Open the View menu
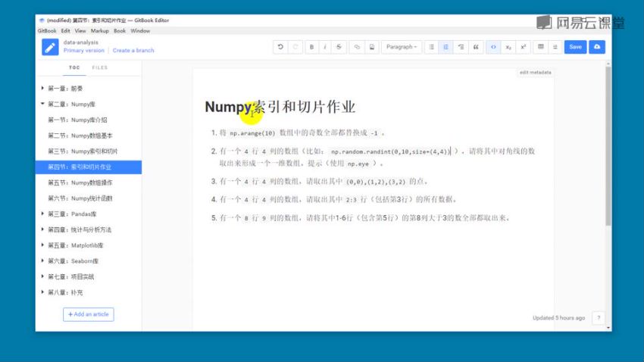The image size is (644, 362). tap(80, 31)
